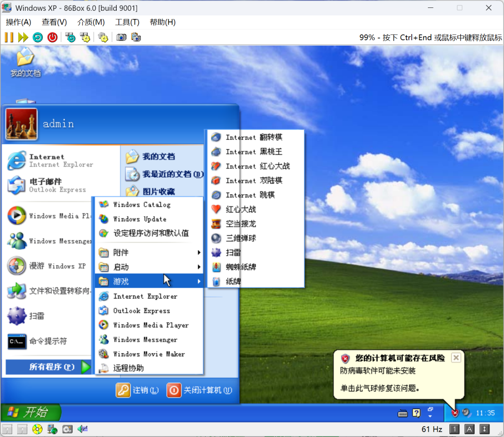This screenshot has height=437, width=504.
Task: Click network status bar icon
Action: [52, 429]
